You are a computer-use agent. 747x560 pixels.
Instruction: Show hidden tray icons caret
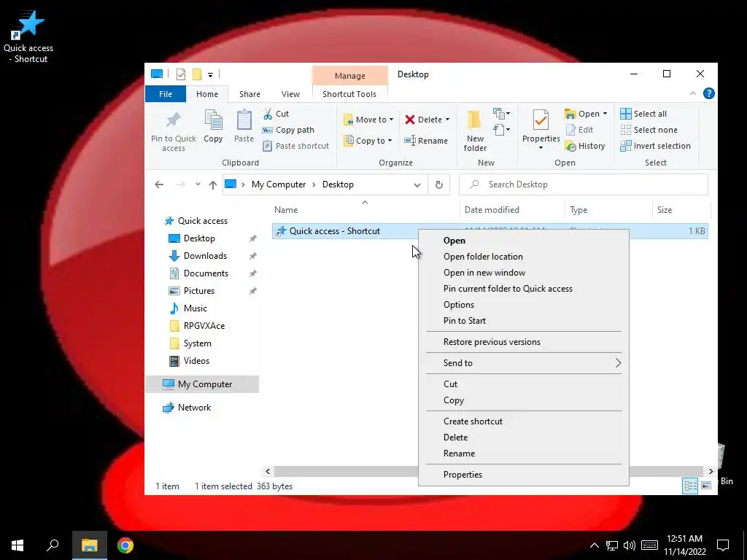pyautogui.click(x=594, y=545)
